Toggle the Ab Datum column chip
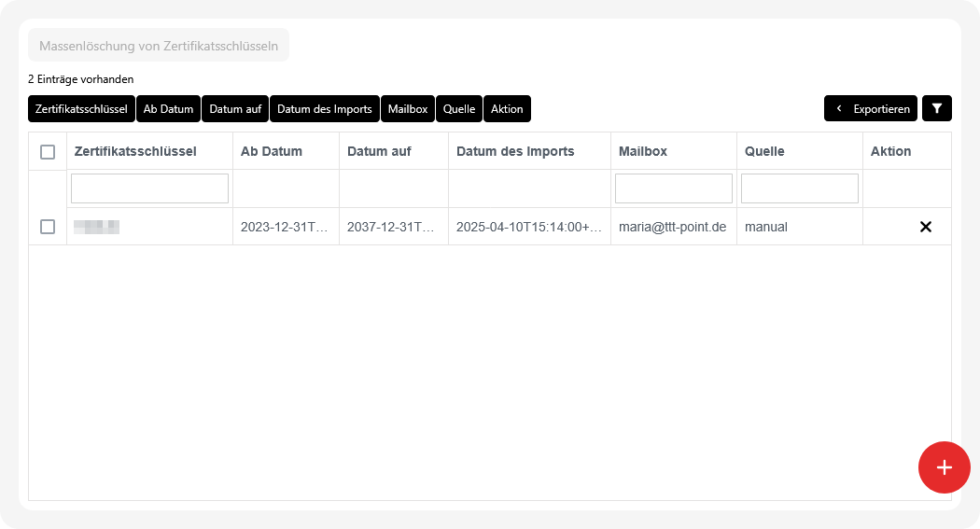The width and height of the screenshot is (980, 529). click(168, 108)
